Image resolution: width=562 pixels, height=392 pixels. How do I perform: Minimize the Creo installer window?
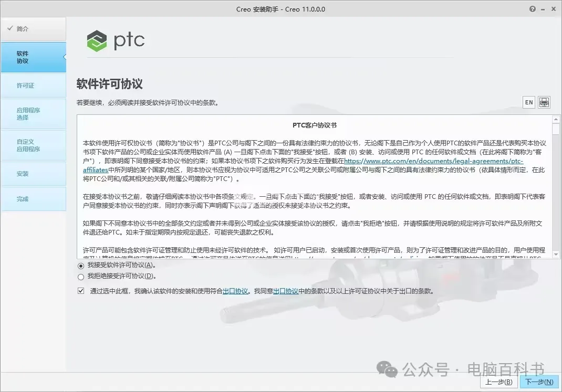[x=543, y=9]
